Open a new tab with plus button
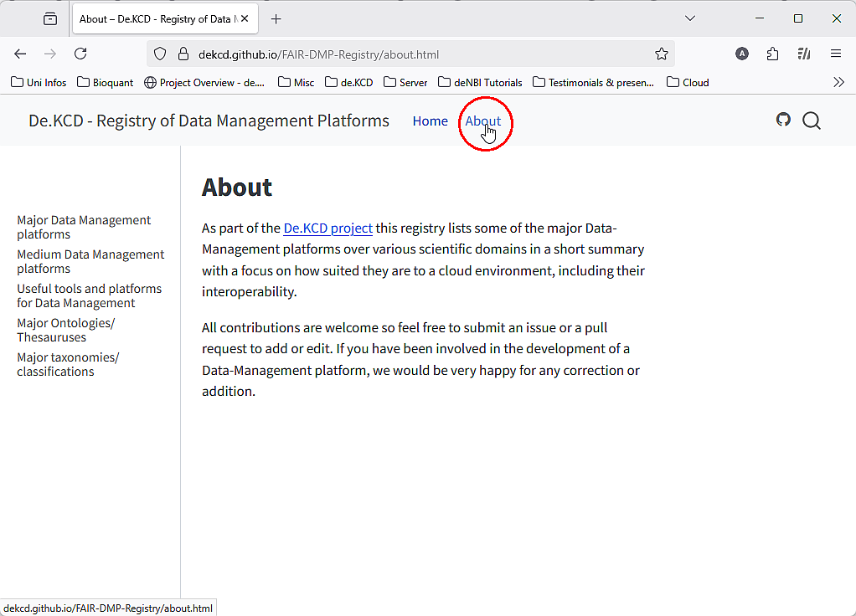 (x=276, y=18)
